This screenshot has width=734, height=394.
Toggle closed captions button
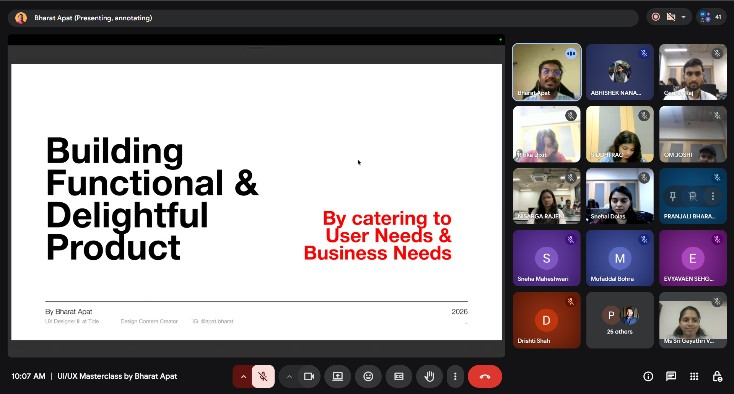399,376
